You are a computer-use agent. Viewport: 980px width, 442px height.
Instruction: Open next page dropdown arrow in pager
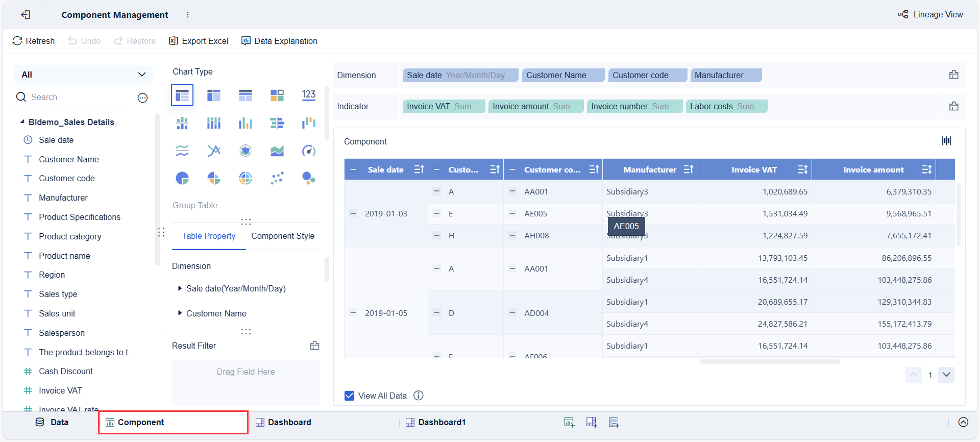946,375
